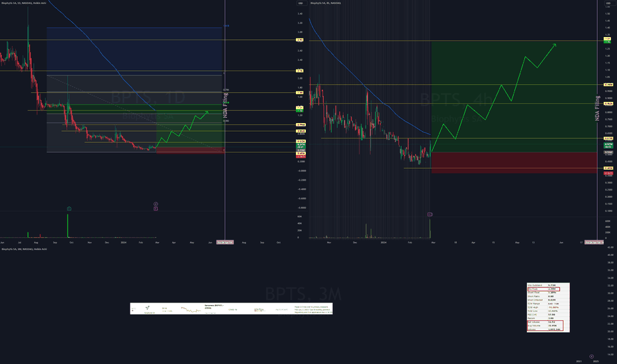The image size is (617, 364).
Task: Open the Biophytis SA 3M chart title legend
Action: coord(24,249)
